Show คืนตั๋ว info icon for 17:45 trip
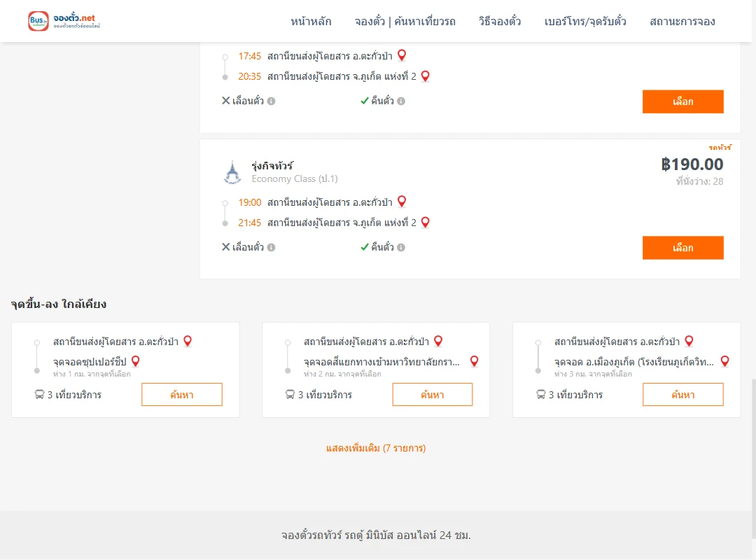Image resolution: width=756 pixels, height=560 pixels. coord(401,101)
